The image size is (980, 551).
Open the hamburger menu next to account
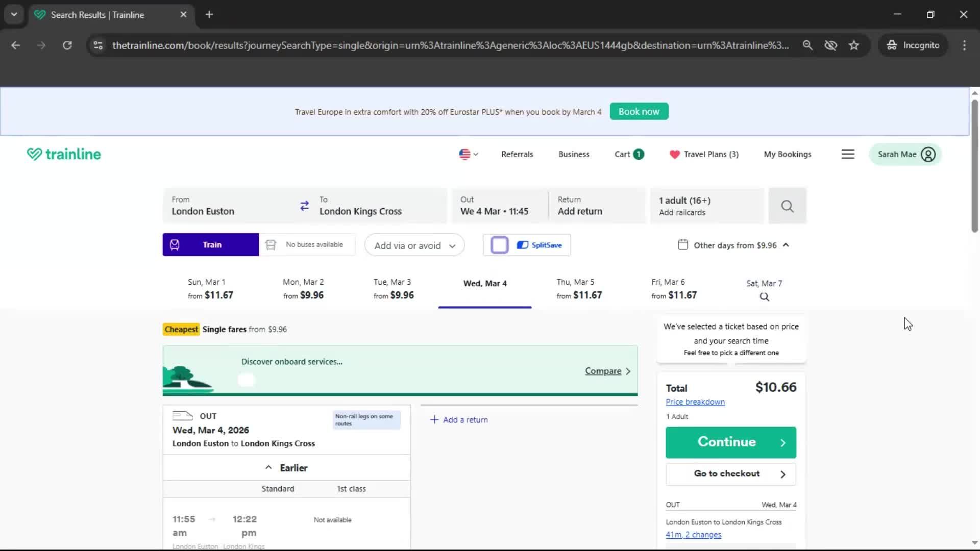coord(848,154)
